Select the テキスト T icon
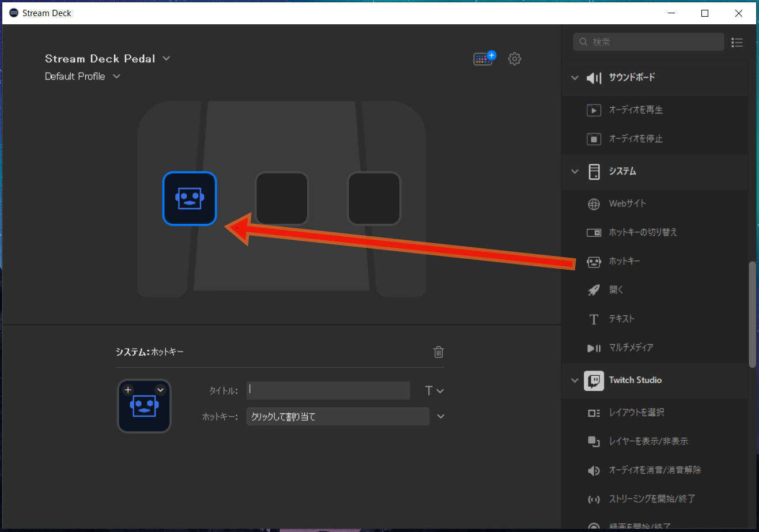The image size is (759, 532). tap(594, 319)
